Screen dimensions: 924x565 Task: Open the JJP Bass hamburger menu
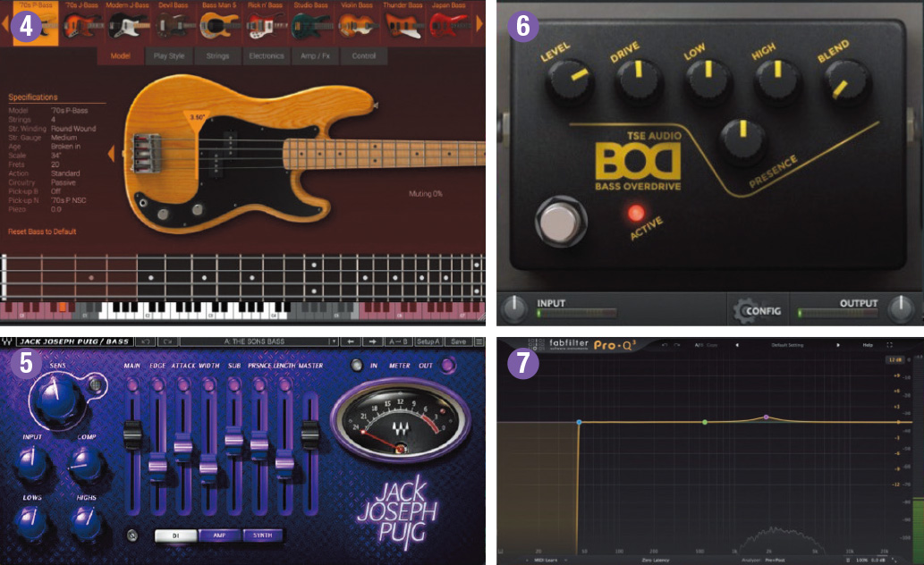(x=479, y=342)
